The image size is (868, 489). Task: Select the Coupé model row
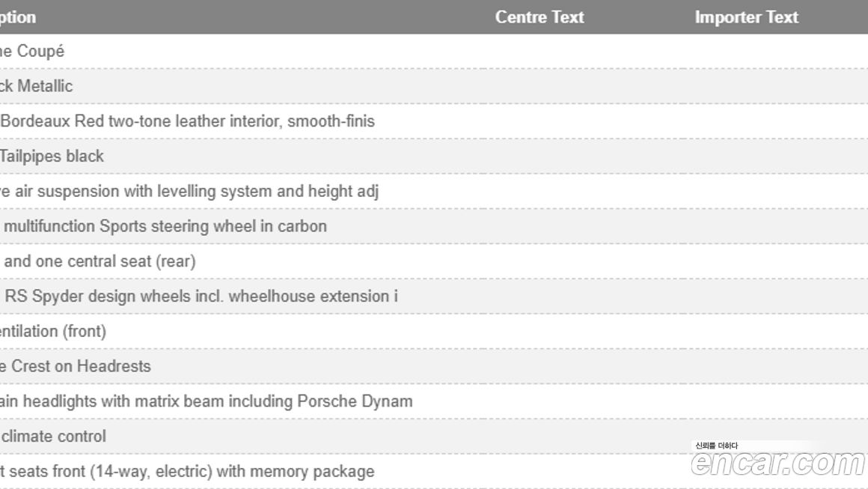(32, 52)
